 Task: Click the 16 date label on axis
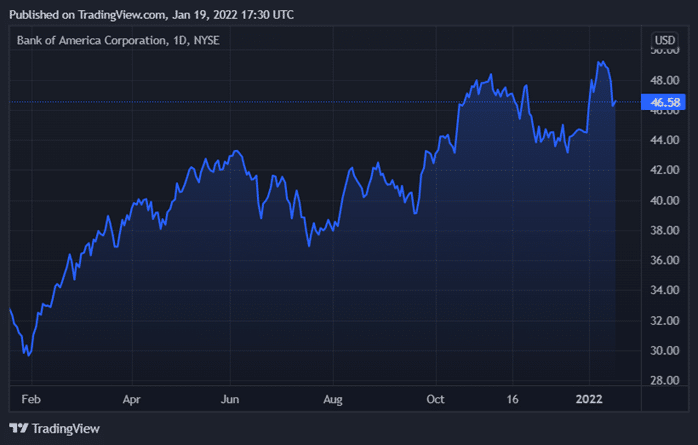(512, 399)
